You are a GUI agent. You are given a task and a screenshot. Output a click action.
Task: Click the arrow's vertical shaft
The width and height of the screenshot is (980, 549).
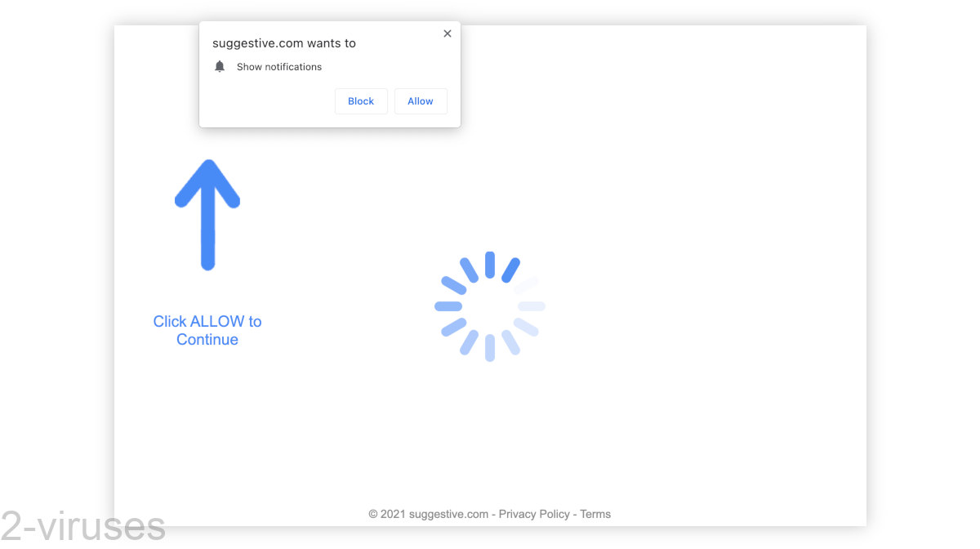click(207, 237)
